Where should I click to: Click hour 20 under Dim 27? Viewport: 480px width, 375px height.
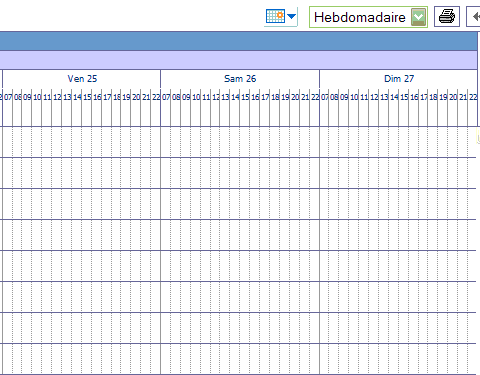(453, 97)
